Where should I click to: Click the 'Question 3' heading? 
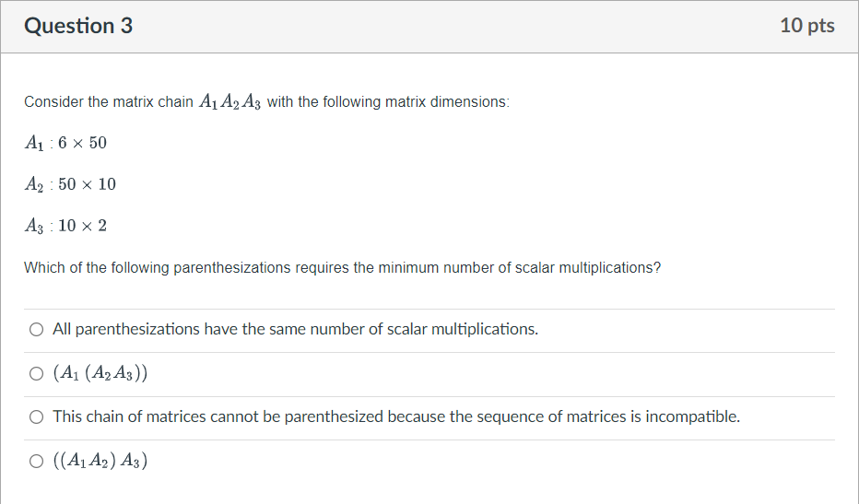(78, 26)
